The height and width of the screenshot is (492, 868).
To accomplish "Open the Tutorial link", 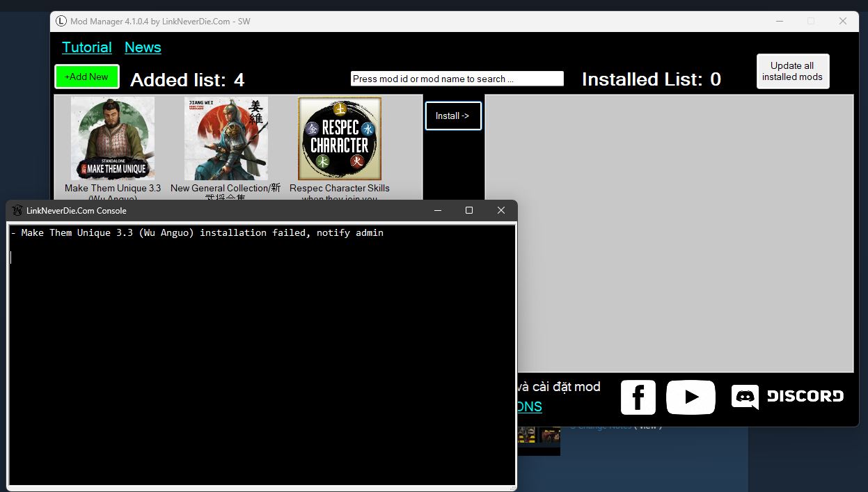I will point(87,47).
